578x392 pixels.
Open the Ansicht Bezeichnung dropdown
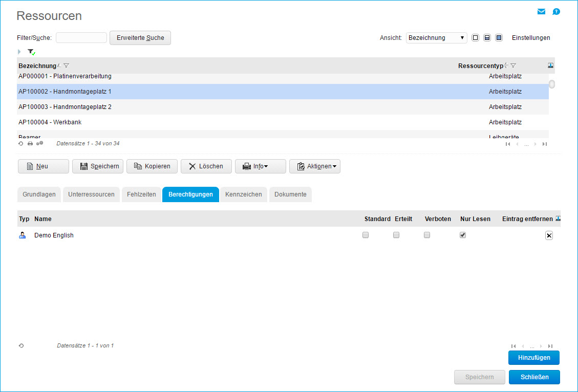coord(436,38)
